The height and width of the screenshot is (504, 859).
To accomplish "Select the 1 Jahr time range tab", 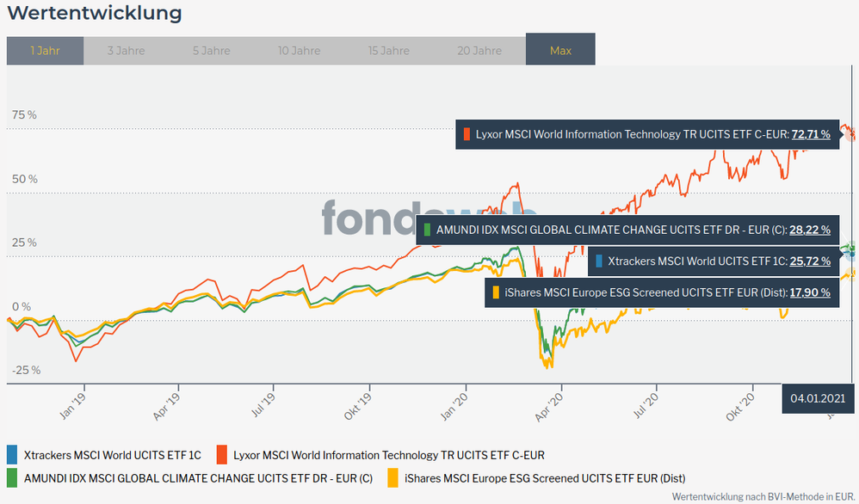I will coord(45,51).
